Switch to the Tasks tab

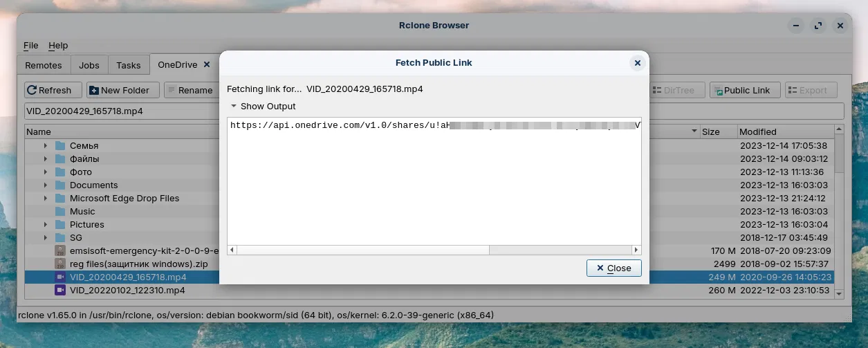click(x=129, y=65)
